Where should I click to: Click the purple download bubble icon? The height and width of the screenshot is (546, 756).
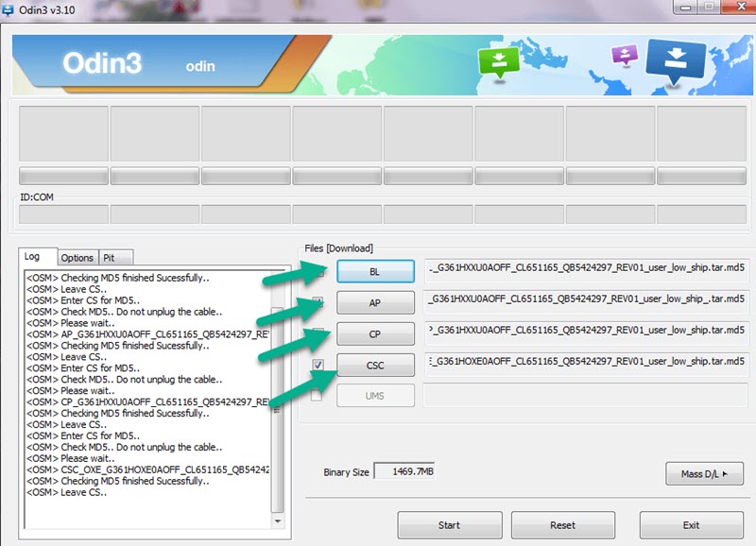click(624, 55)
